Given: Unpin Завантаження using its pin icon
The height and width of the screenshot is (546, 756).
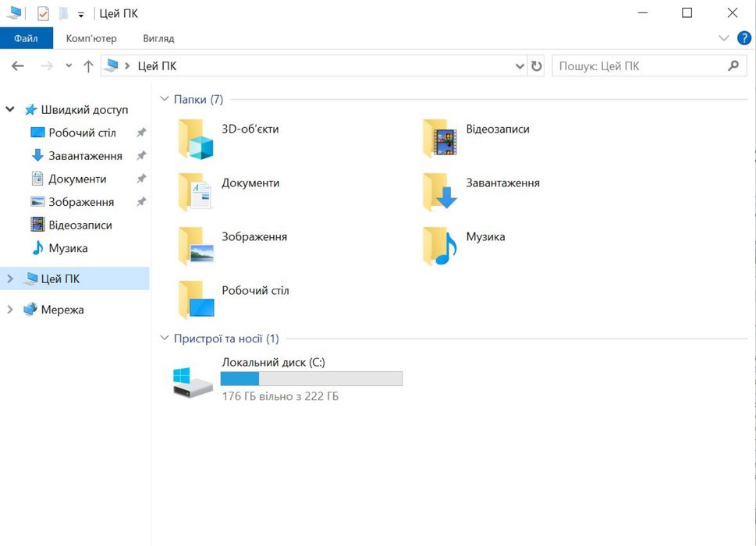Looking at the screenshot, I should [141, 156].
